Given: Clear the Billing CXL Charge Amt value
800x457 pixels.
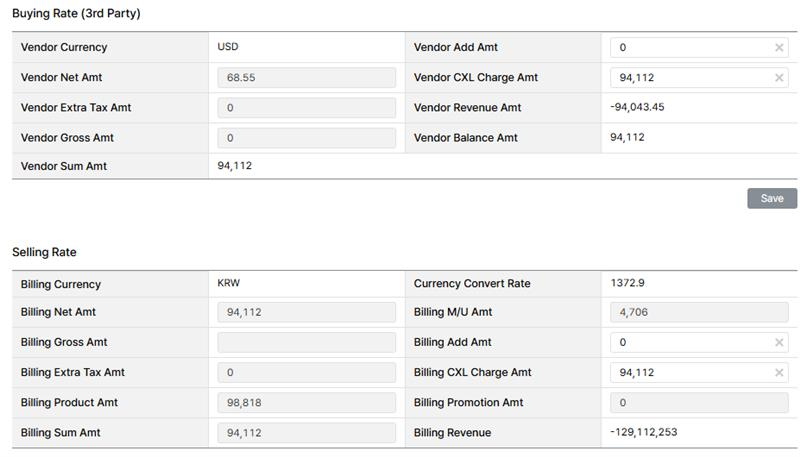Looking at the screenshot, I should [x=779, y=373].
